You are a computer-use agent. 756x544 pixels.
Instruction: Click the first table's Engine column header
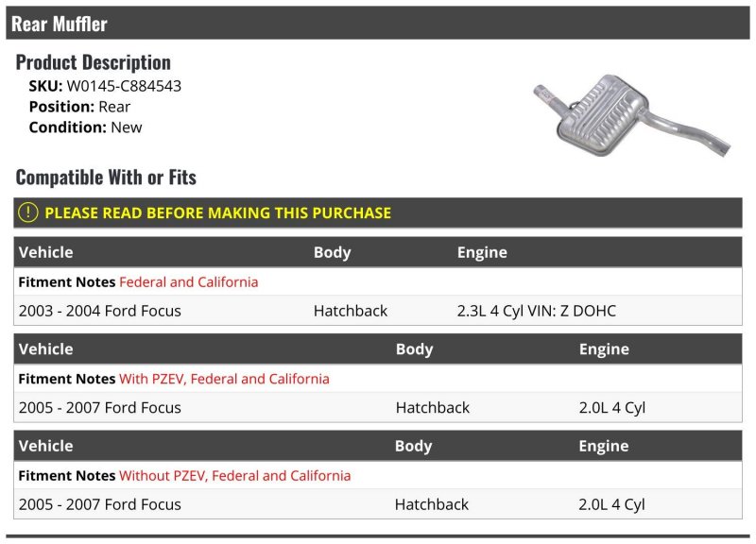click(x=482, y=252)
